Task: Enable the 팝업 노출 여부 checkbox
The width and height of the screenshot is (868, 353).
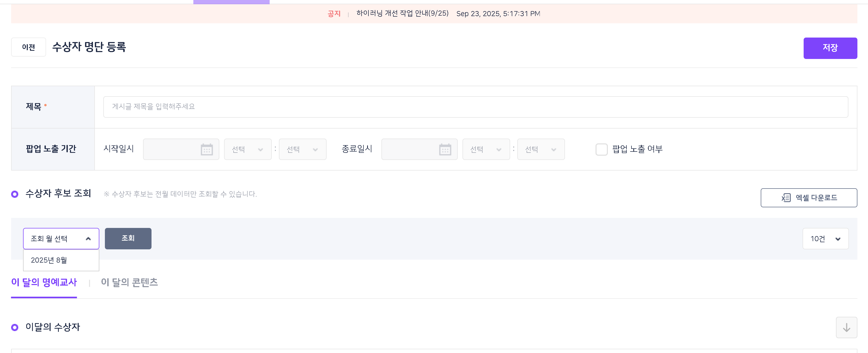Action: 602,149
